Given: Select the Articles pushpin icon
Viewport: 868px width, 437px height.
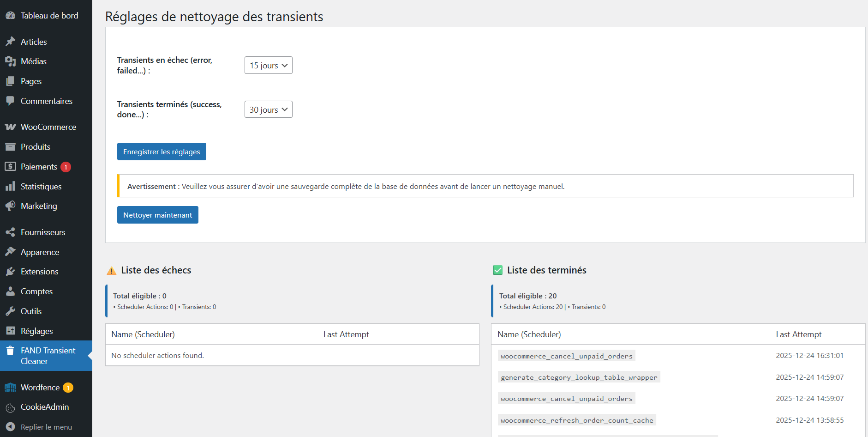Looking at the screenshot, I should click(10, 41).
